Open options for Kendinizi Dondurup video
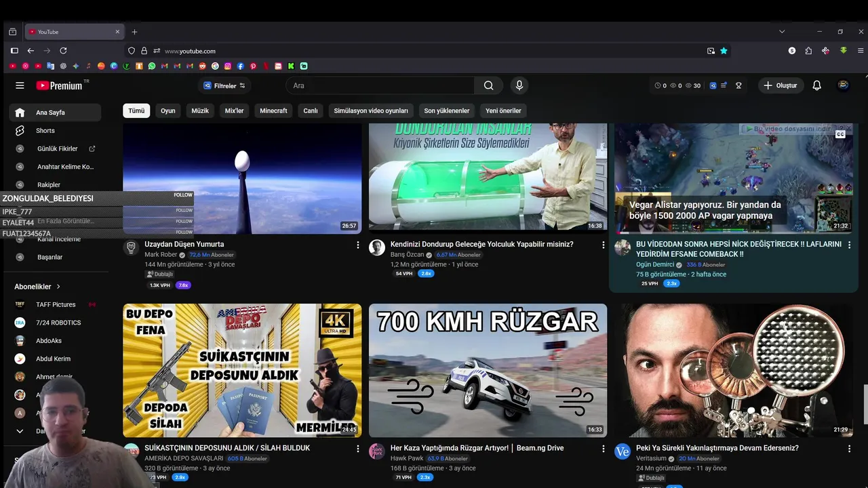This screenshot has width=868, height=488. click(604, 245)
